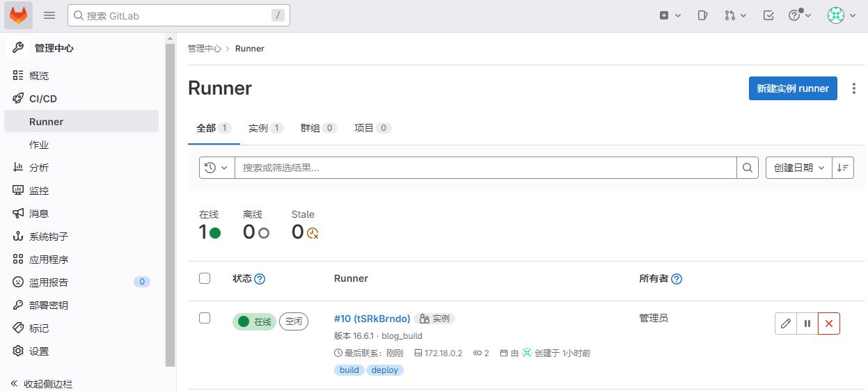This screenshot has height=391, width=868.
Task: Toggle sort direction icon
Action: point(843,168)
